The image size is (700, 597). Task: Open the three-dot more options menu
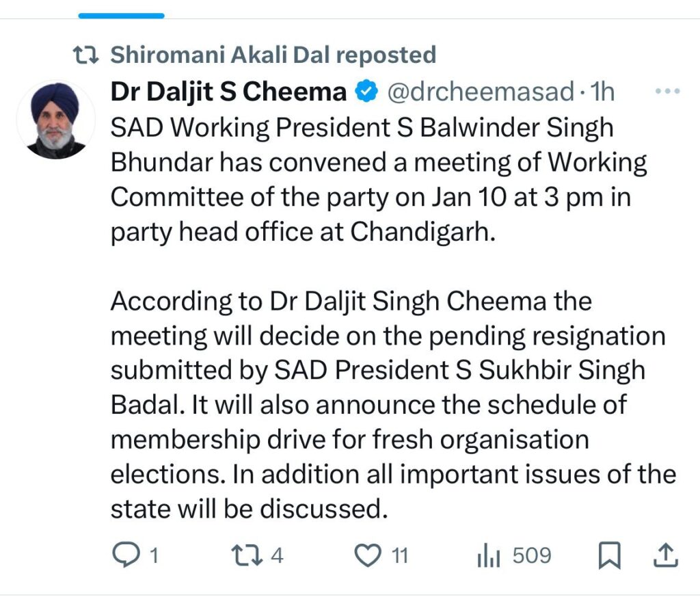(667, 92)
